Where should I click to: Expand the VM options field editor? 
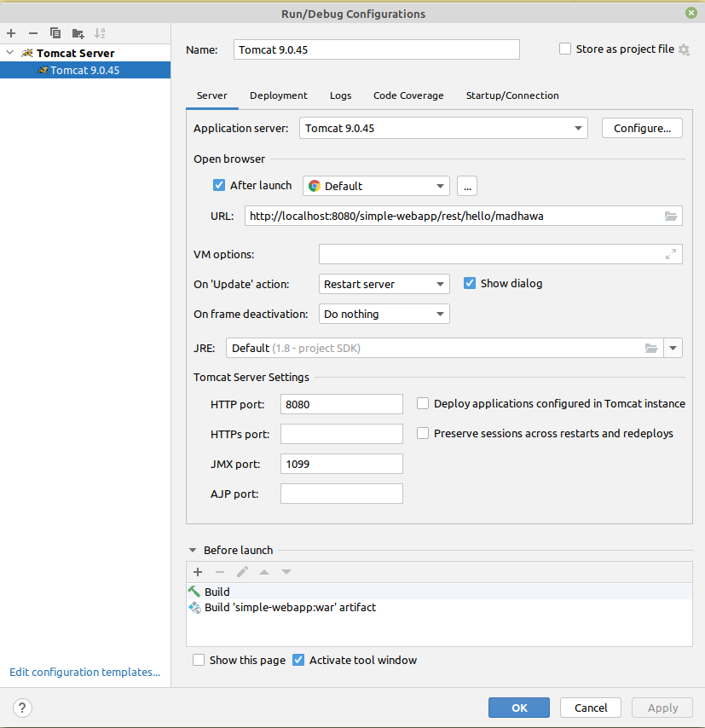pos(671,254)
